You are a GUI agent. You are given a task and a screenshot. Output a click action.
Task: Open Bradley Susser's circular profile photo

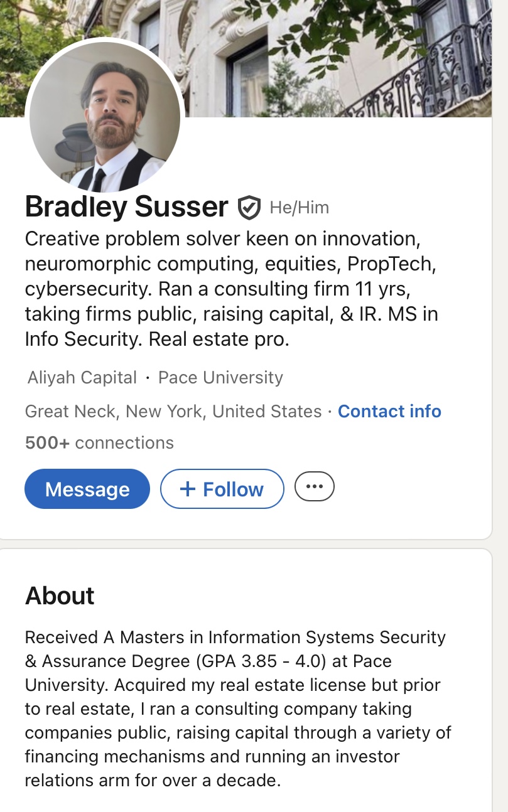coord(105,116)
